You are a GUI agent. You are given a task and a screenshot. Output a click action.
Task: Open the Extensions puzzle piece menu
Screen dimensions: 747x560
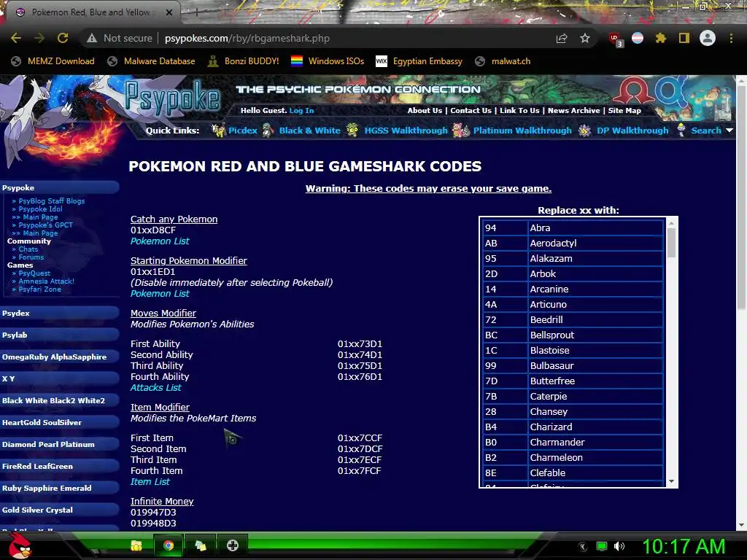pyautogui.click(x=661, y=38)
